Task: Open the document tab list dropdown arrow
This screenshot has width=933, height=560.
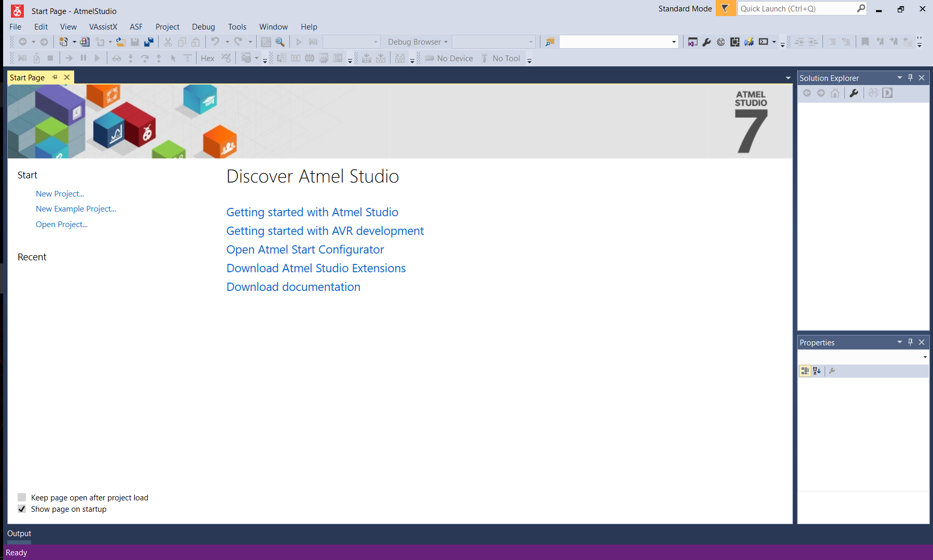Action: 788,78
